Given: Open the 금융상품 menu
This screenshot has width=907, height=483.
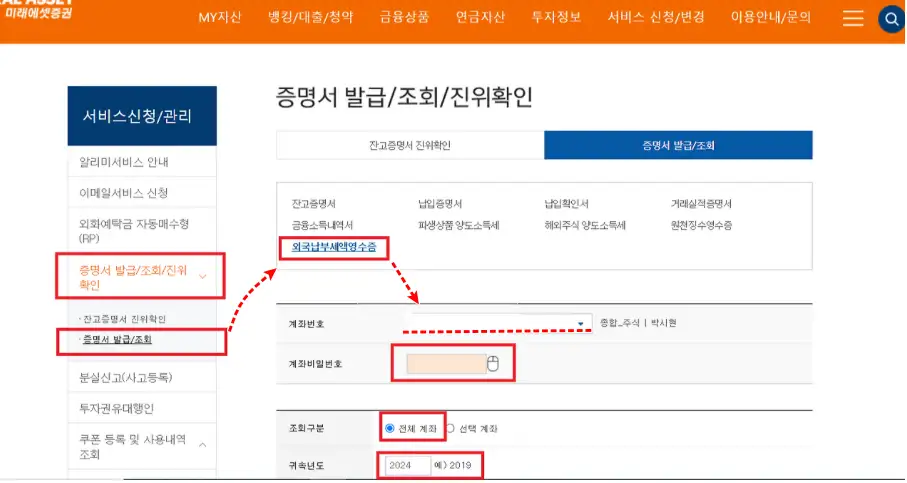Looking at the screenshot, I should click(x=404, y=17).
